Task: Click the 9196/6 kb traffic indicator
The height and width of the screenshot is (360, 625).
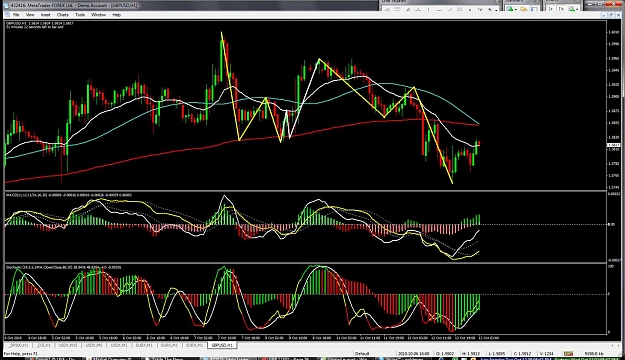Action: point(594,354)
